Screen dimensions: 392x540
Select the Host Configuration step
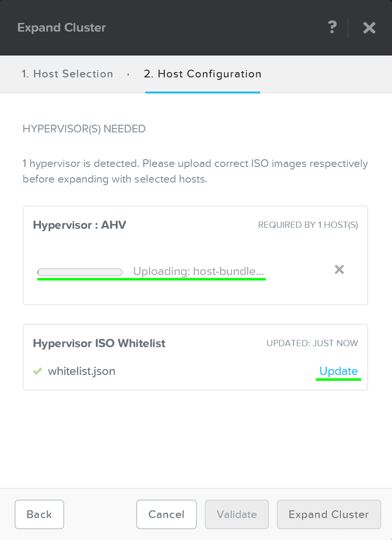pyautogui.click(x=202, y=74)
